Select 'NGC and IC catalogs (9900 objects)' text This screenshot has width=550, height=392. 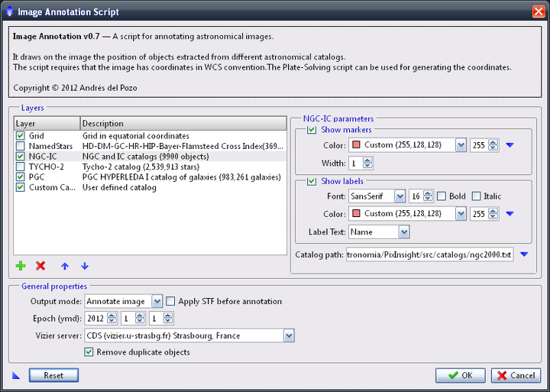pyautogui.click(x=146, y=156)
